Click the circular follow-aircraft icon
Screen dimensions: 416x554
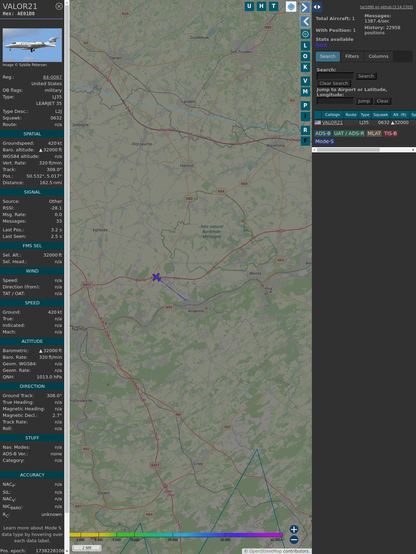pyautogui.click(x=305, y=34)
